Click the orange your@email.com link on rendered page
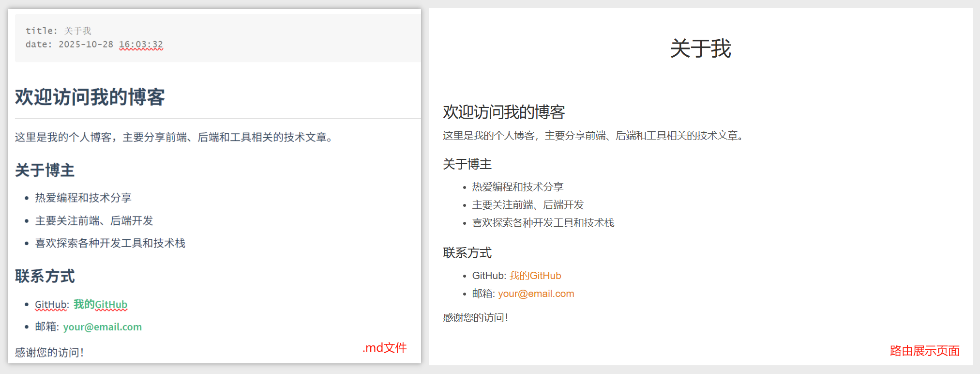This screenshot has width=980, height=374. [536, 294]
